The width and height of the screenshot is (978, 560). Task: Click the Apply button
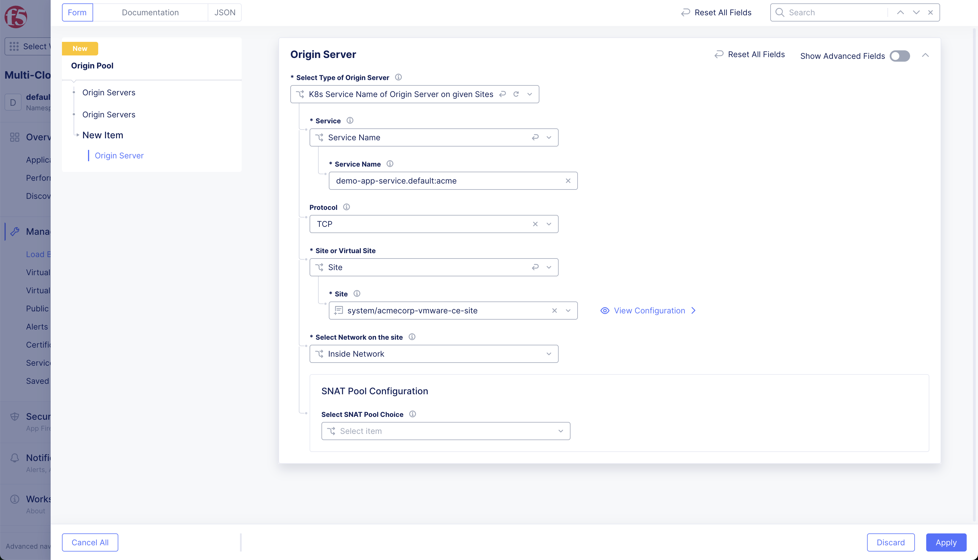(946, 542)
